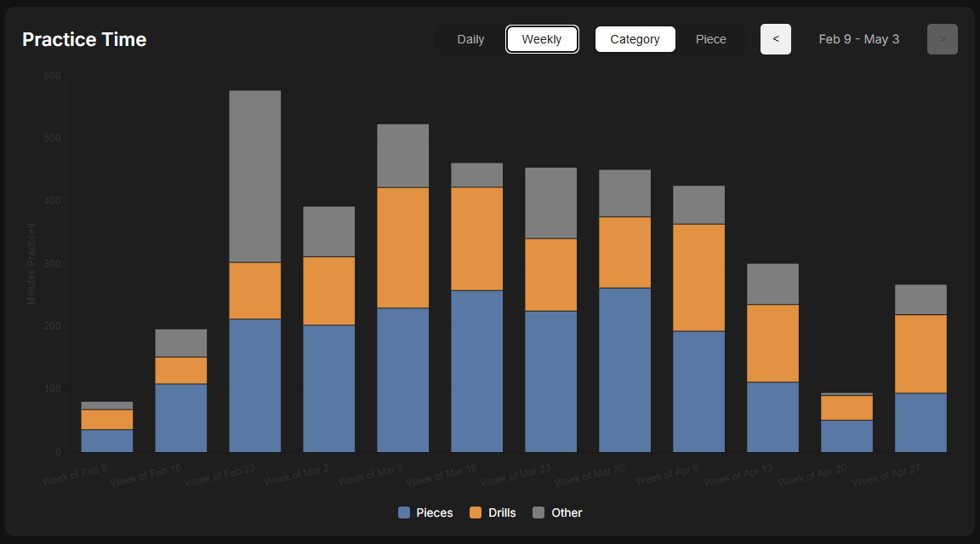
Task: Go to the previous date range
Action: [776, 39]
